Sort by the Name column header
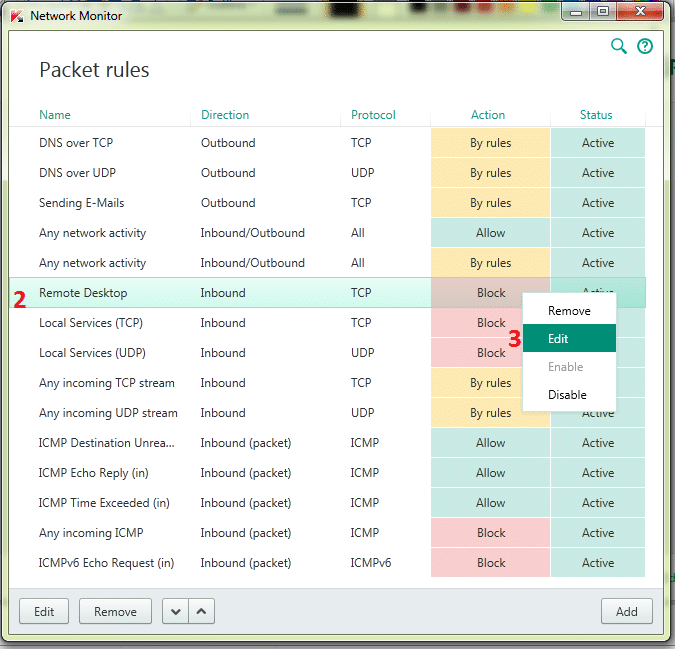The image size is (675, 649). [55, 115]
